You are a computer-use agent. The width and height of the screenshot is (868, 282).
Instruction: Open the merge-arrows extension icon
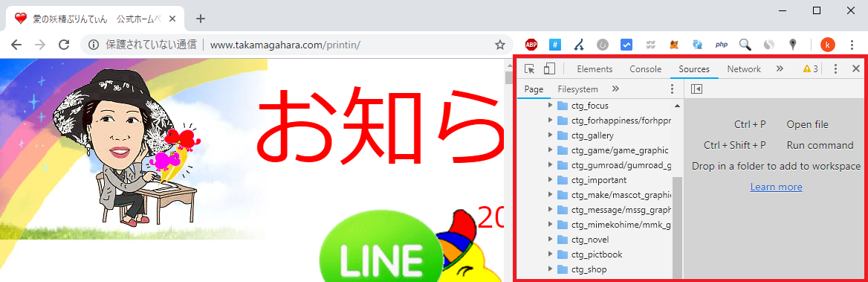[579, 45]
